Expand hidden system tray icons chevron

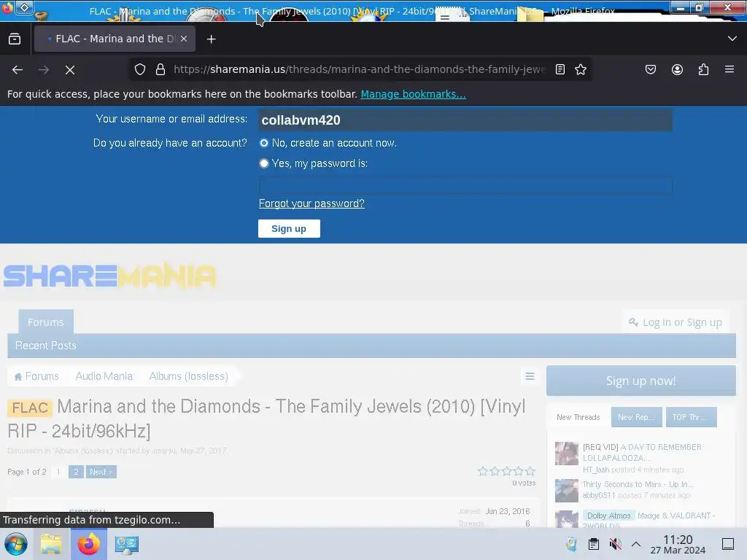[x=636, y=544]
